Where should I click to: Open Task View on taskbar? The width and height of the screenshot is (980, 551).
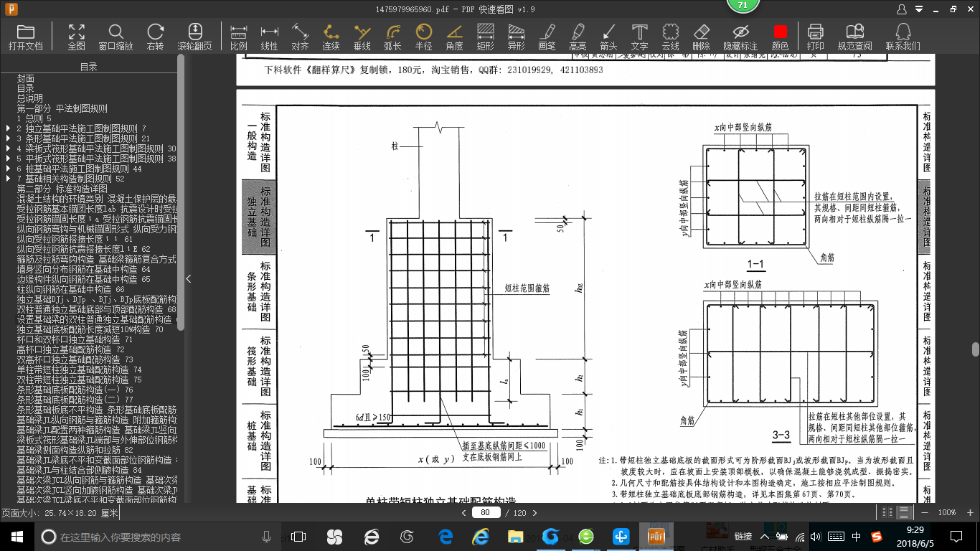tap(298, 536)
